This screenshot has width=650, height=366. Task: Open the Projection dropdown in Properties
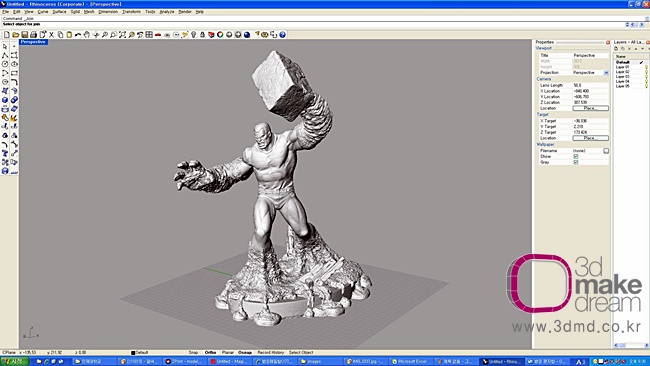point(606,73)
